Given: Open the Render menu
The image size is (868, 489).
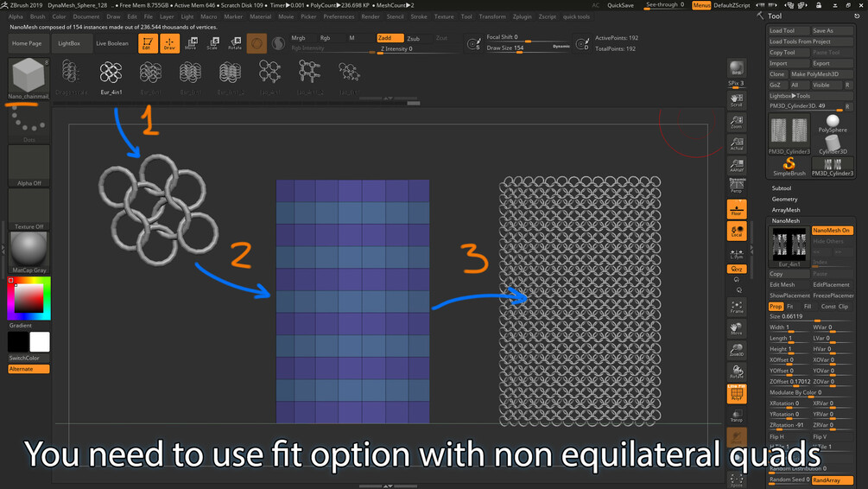Looking at the screenshot, I should tap(371, 16).
